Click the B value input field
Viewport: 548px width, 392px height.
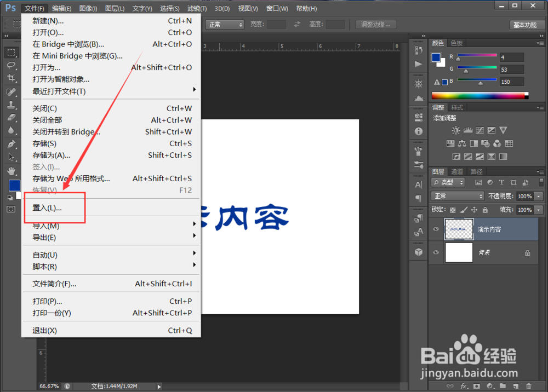[x=512, y=82]
